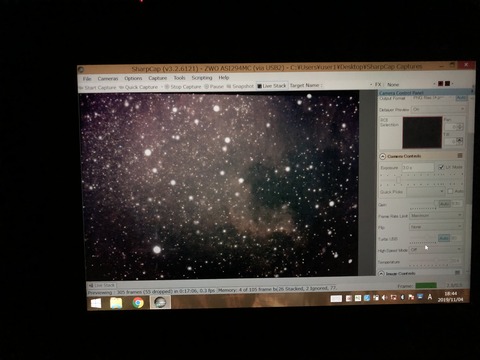Open the Quick Picks dropdown

coord(425,191)
